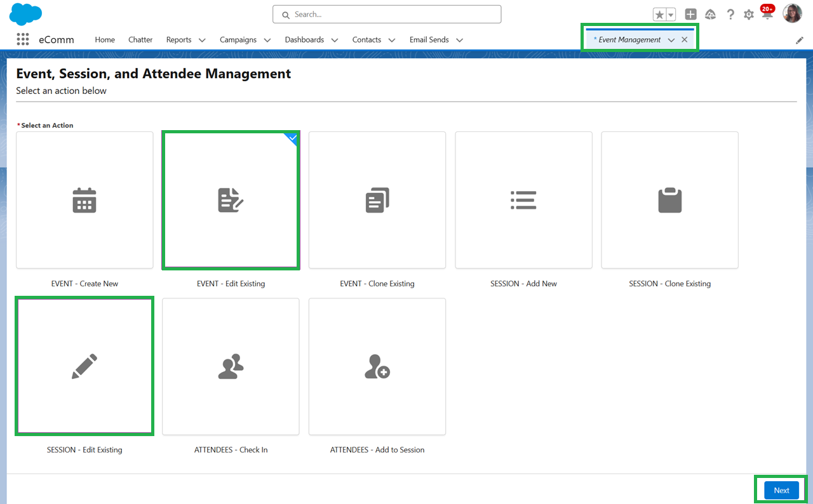
Task: Open the Help question mark icon
Action: coord(730,14)
